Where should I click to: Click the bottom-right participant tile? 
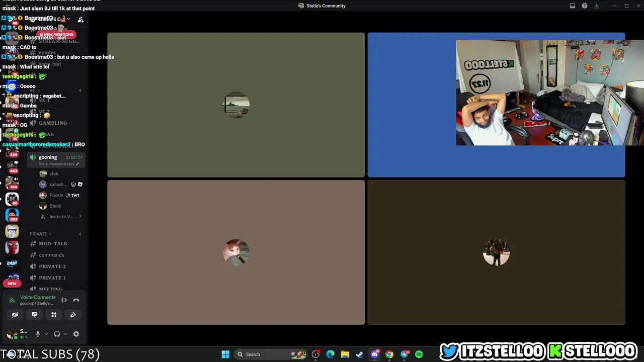click(496, 252)
